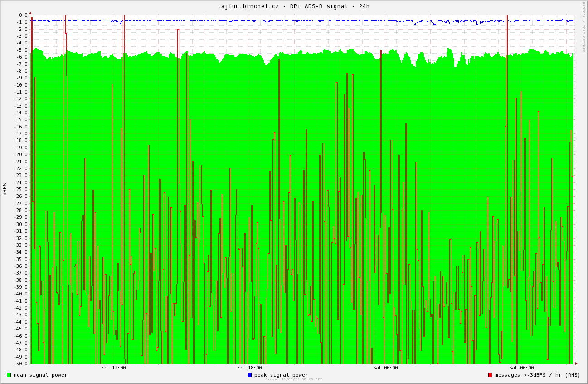
Task: Click the dBFS y-axis label
Action: pos(5,189)
